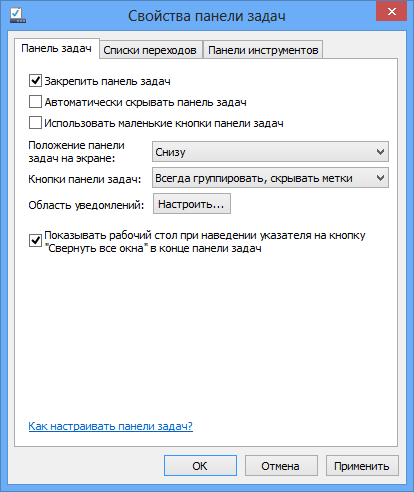Image resolution: width=414 pixels, height=492 pixels.
Task: Enable Использовать маленькие кнопки панели задач
Action: pyautogui.click(x=35, y=123)
